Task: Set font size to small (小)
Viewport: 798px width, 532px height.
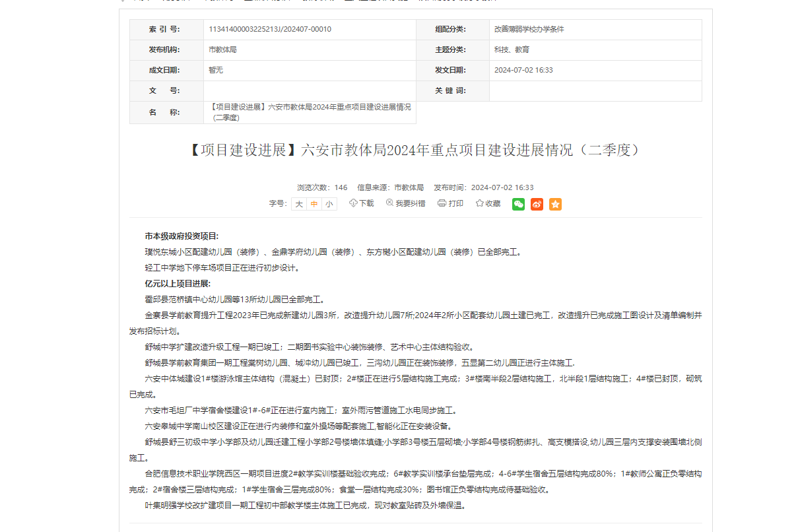Action: point(329,204)
